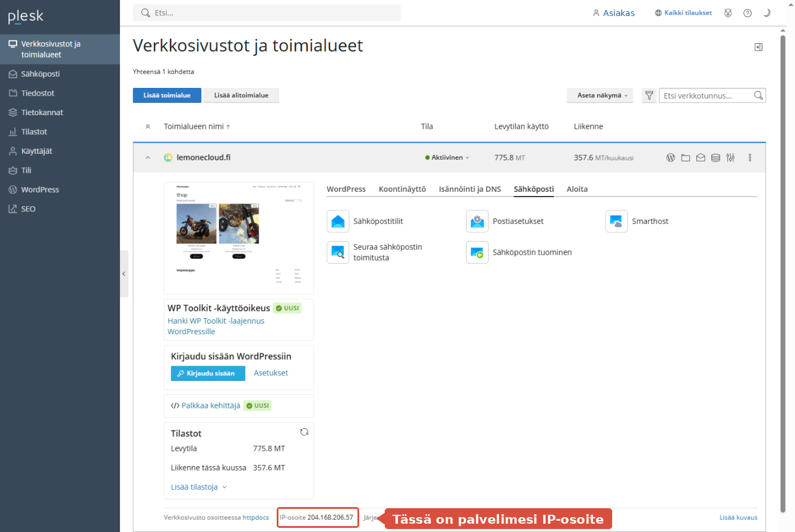Open the Smarthost icon

click(x=617, y=221)
